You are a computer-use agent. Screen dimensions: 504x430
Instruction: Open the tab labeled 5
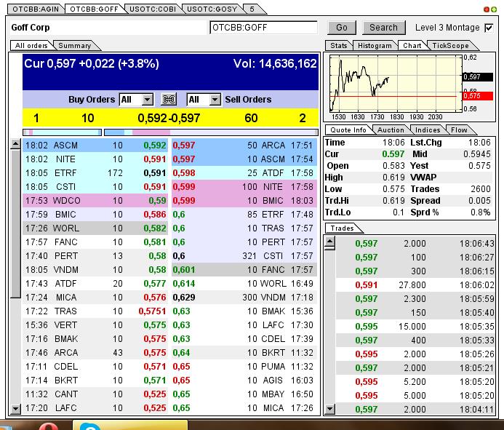(x=252, y=9)
